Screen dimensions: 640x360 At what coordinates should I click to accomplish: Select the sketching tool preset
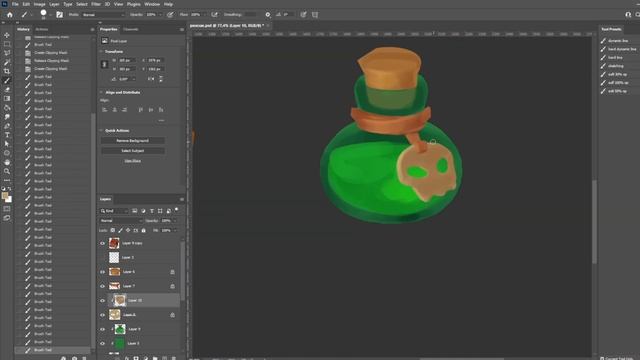[616, 66]
